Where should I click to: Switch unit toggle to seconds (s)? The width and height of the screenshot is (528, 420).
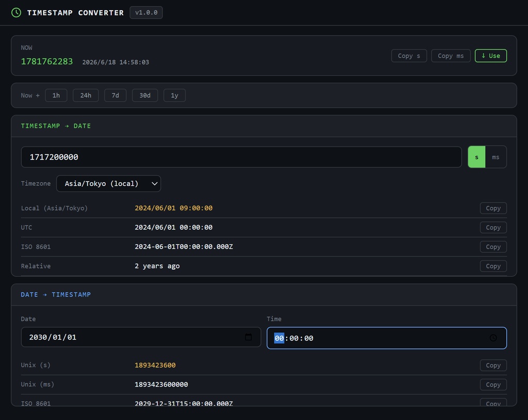476,157
